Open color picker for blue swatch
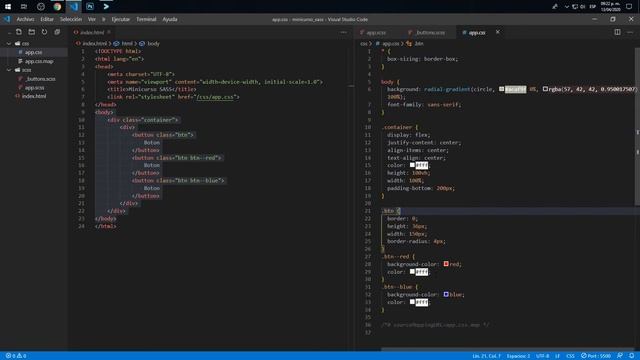 coord(446,294)
